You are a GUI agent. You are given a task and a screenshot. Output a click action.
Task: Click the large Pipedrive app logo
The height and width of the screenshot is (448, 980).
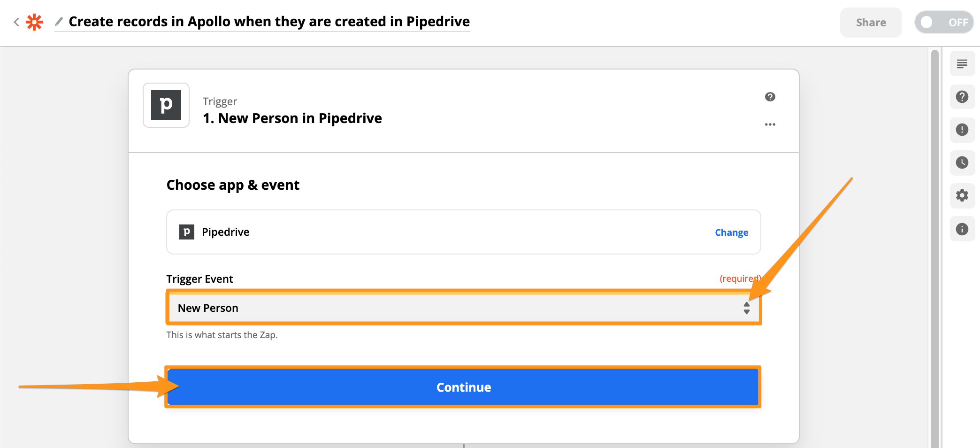pyautogui.click(x=166, y=105)
